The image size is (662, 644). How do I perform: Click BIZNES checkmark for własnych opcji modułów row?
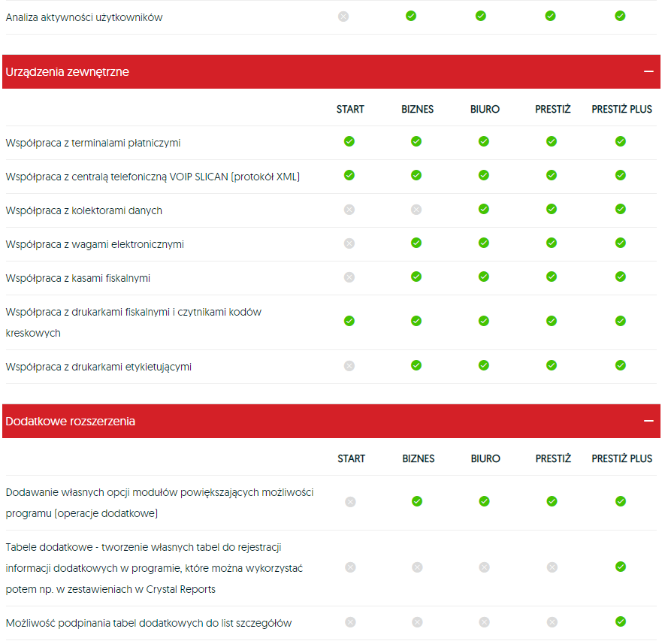[417, 501]
